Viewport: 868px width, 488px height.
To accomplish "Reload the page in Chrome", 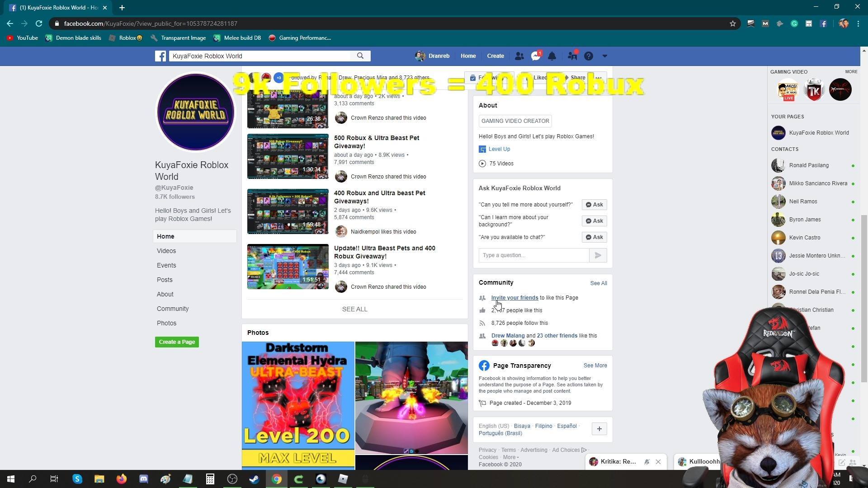I will [x=39, y=23].
